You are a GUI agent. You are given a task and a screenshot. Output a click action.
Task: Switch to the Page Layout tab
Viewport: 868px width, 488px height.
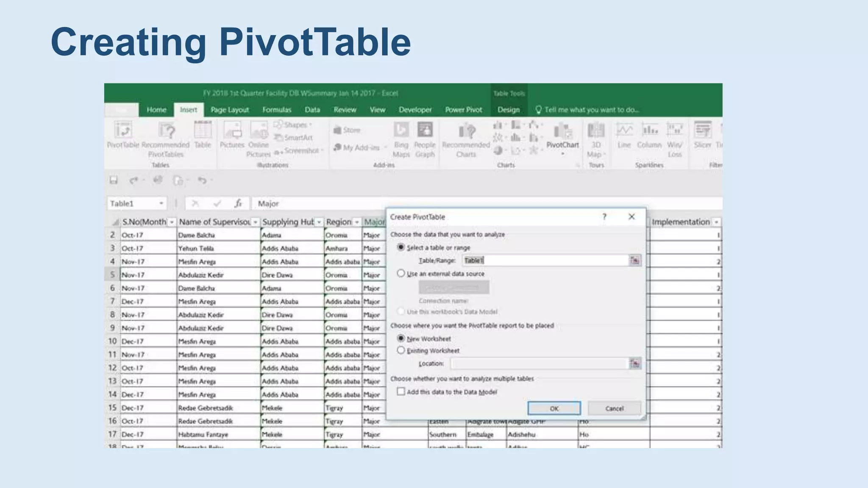click(230, 110)
